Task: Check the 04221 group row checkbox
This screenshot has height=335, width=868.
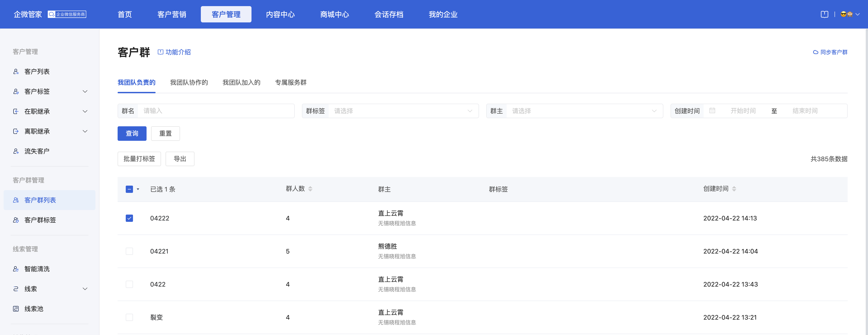Action: [129, 251]
